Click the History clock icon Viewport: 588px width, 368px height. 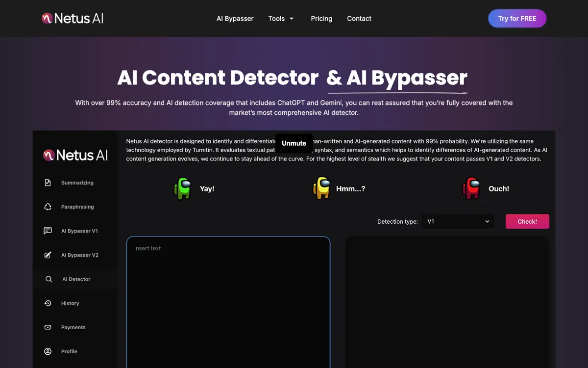tap(48, 303)
